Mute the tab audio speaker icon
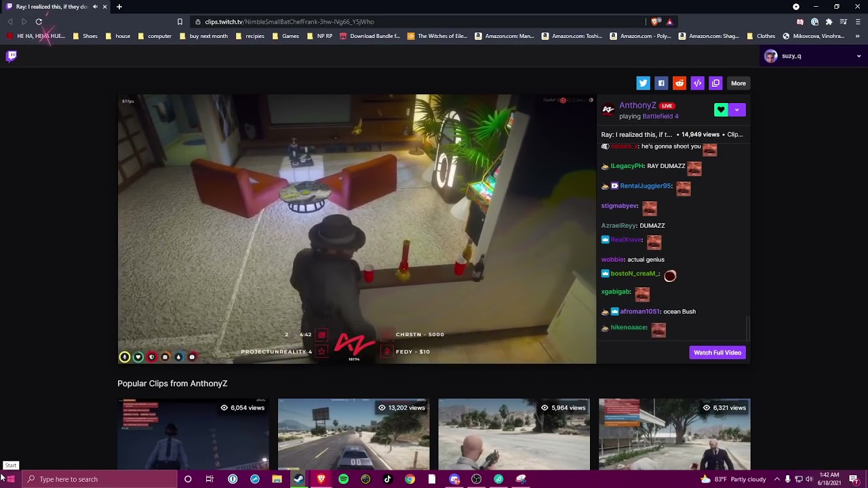Screen dimensions: 868x488 [95, 7]
